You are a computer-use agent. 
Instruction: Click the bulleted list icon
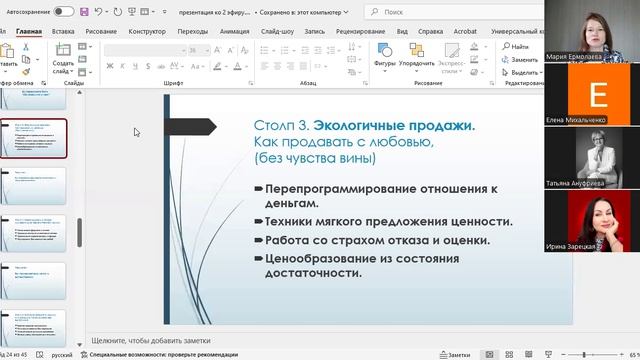[264, 50]
